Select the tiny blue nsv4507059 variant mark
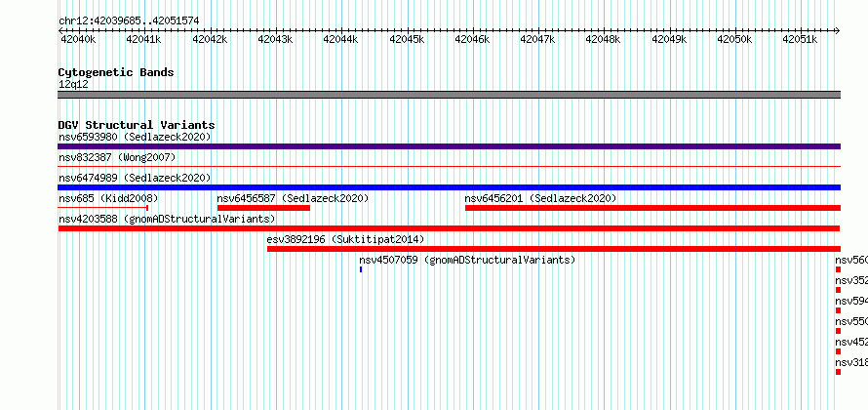 pyautogui.click(x=361, y=269)
